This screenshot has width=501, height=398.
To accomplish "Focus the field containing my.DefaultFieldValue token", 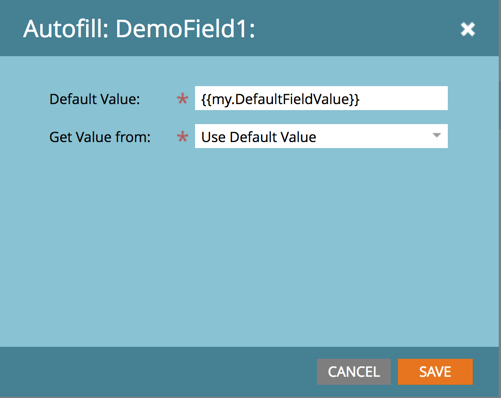I will pos(321,98).
